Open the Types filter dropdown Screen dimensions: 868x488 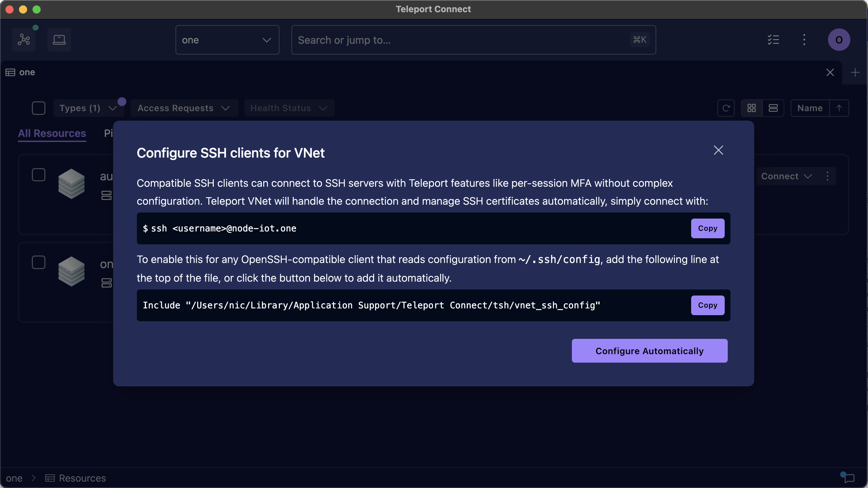(89, 108)
